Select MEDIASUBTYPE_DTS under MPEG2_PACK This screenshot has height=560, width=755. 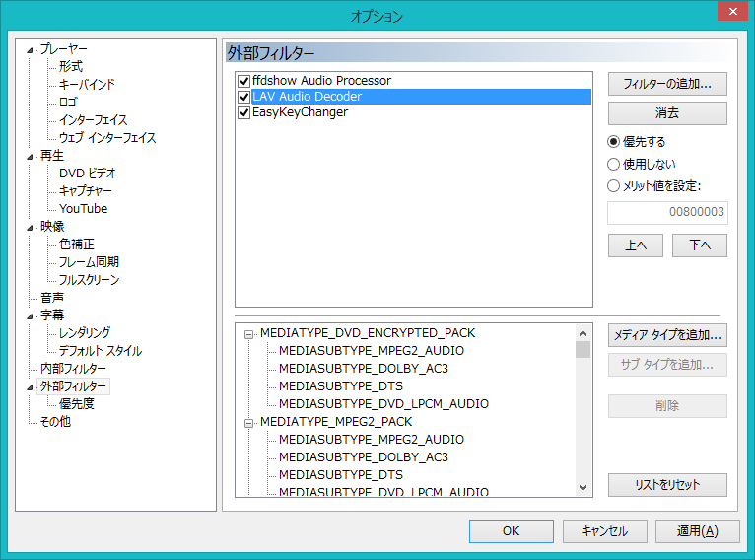pyautogui.click(x=341, y=475)
